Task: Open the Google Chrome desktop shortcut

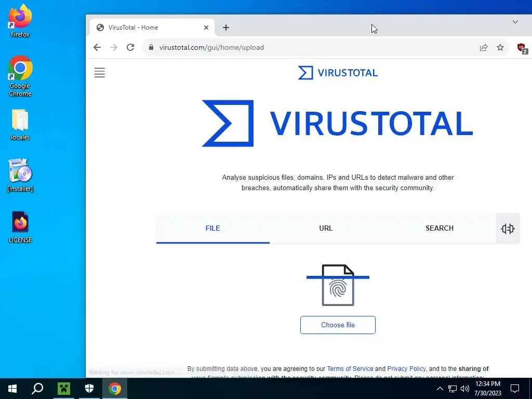Action: (20, 76)
